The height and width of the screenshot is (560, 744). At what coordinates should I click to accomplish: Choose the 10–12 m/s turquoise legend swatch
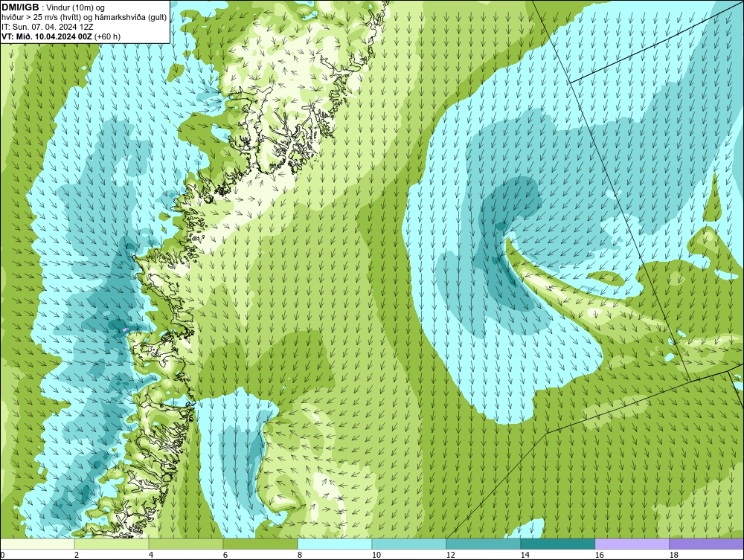coord(409,544)
